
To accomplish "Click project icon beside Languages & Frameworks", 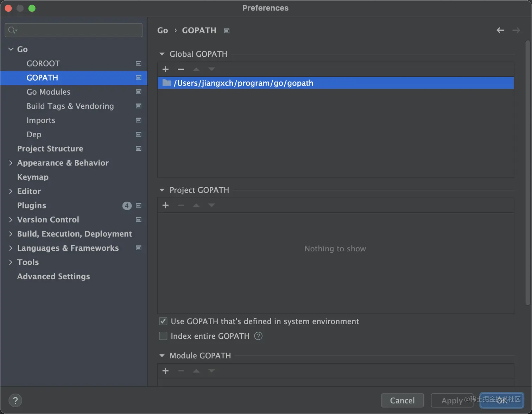I will (139, 248).
